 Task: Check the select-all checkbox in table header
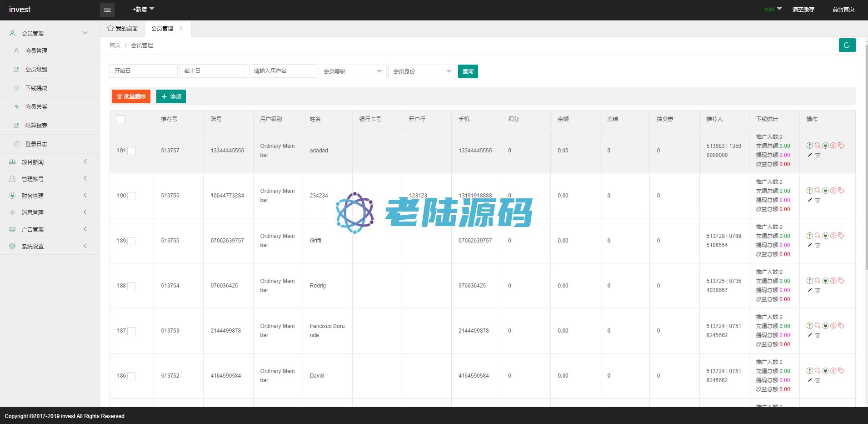pos(121,119)
